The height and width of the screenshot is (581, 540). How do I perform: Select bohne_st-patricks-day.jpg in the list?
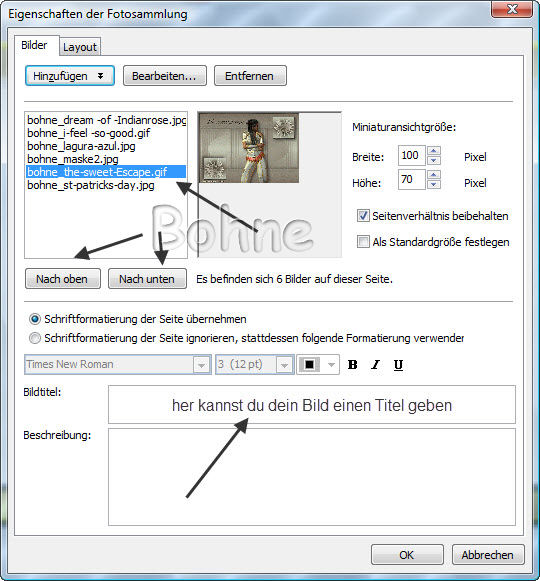[91, 185]
